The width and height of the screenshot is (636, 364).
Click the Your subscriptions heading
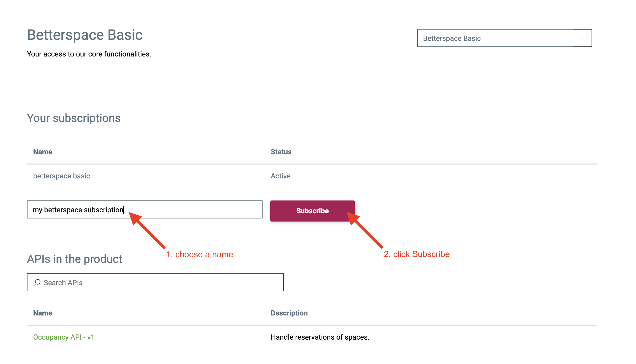click(x=74, y=118)
